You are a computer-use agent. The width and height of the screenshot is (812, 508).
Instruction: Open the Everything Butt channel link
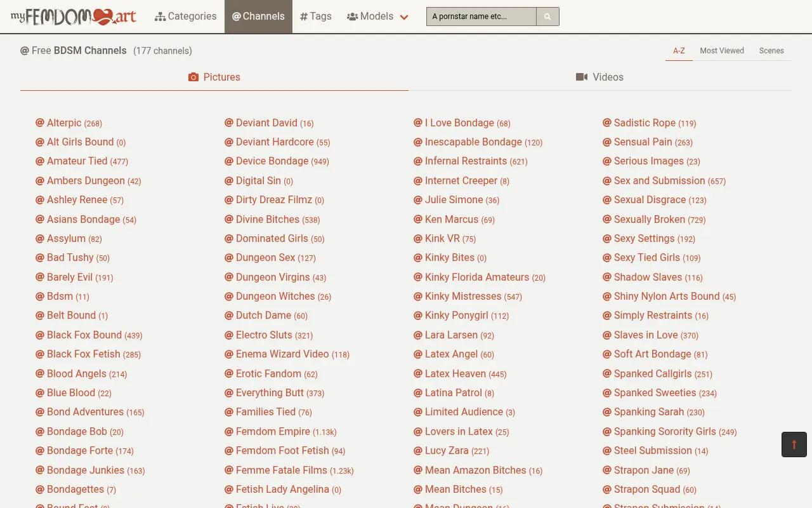click(x=275, y=393)
